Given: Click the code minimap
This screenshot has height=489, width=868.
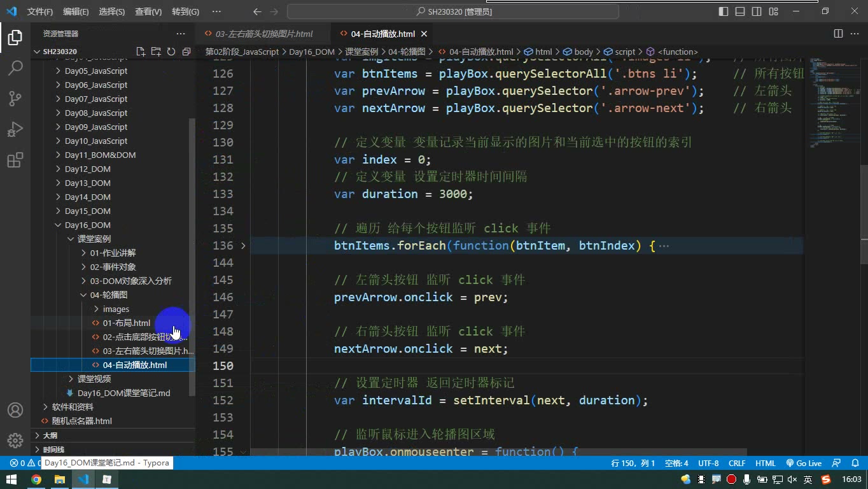Looking at the screenshot, I should (x=831, y=102).
